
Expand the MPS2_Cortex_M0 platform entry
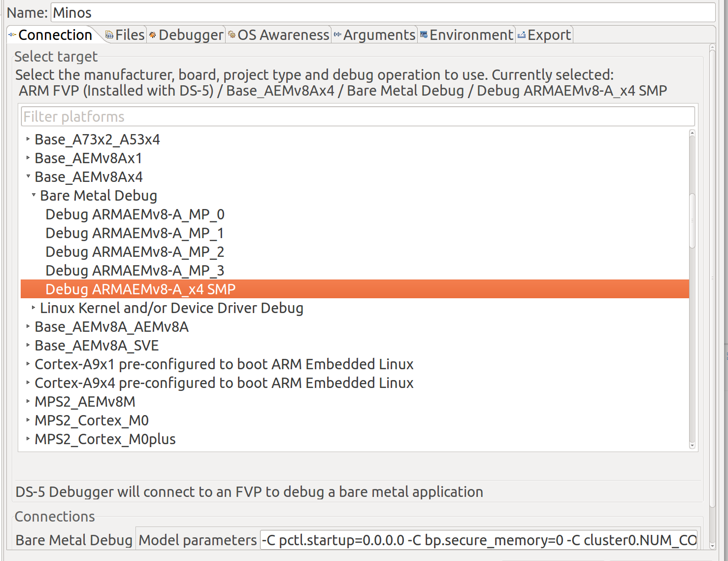click(28, 420)
